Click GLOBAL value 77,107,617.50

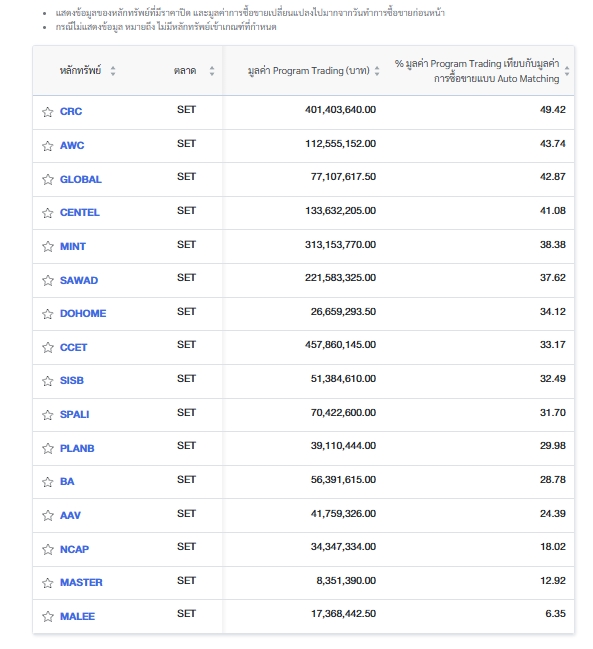[343, 177]
